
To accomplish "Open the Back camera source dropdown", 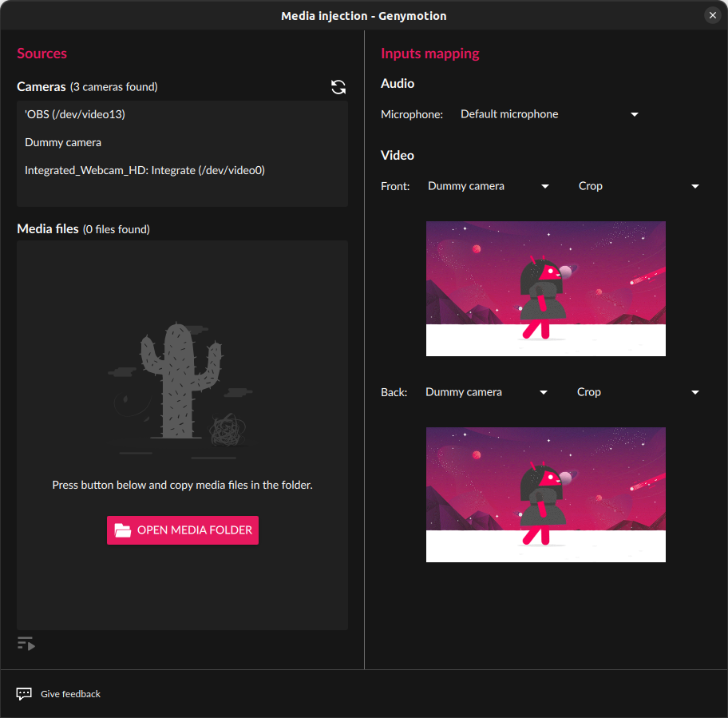I will 486,392.
